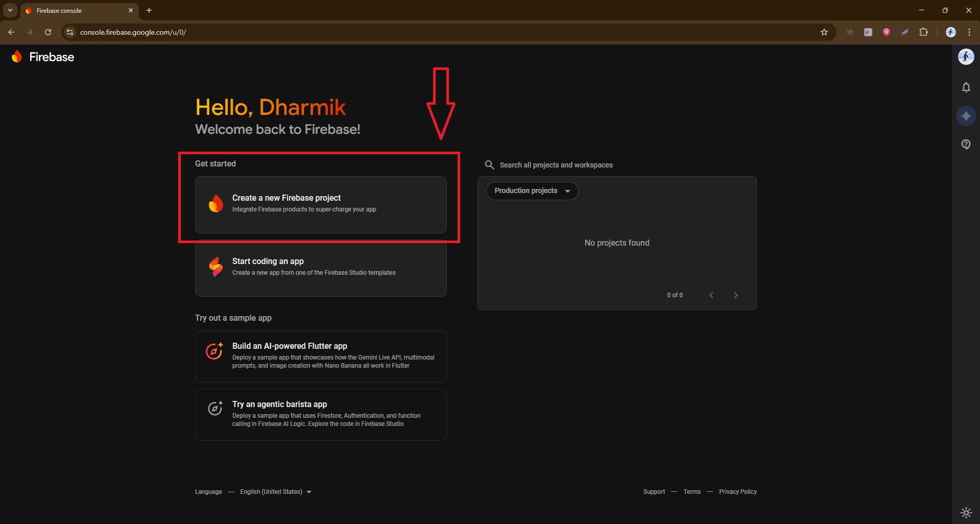This screenshot has width=980, height=524.
Task: Go to next page of projects list
Action: click(736, 295)
